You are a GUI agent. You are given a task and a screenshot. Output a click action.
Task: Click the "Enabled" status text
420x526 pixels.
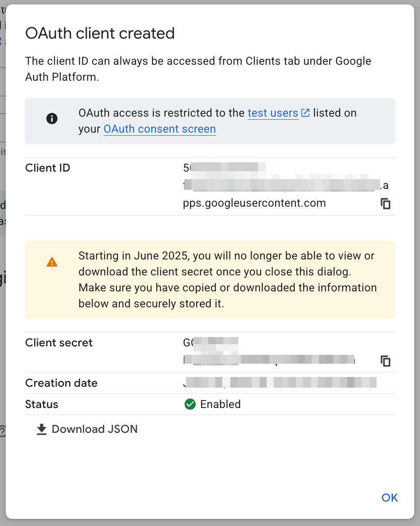(x=221, y=404)
